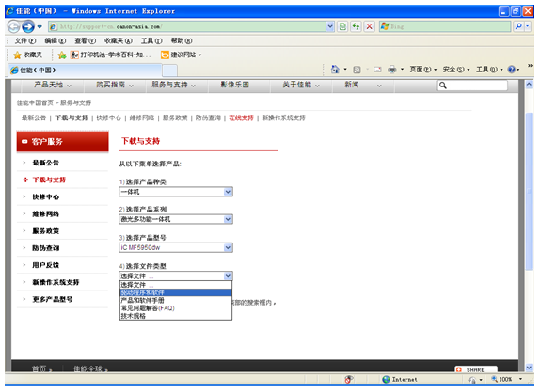The image size is (541, 392).
Task: Open the 建议网站 suggested sites button
Action: (x=182, y=55)
